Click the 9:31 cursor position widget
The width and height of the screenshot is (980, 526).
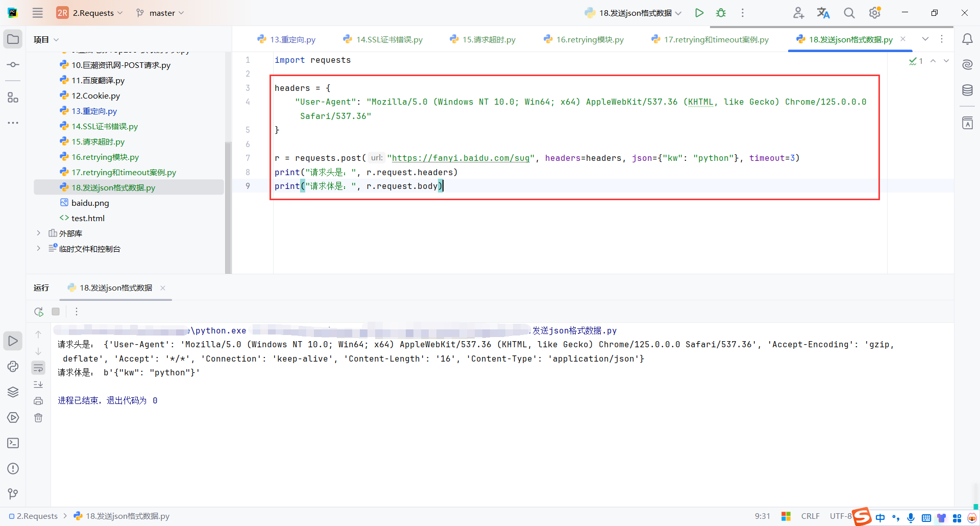point(762,516)
